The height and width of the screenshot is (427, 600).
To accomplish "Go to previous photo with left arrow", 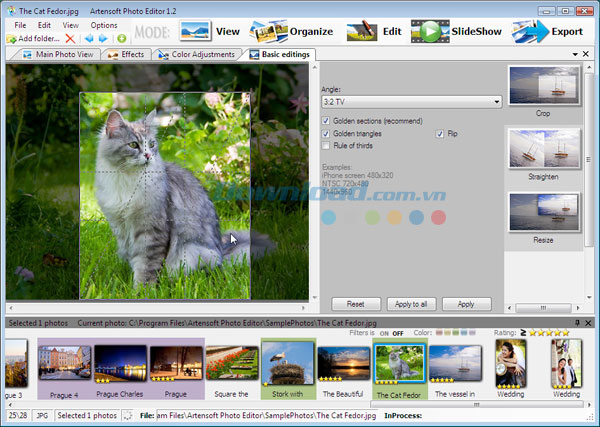I will (x=88, y=38).
